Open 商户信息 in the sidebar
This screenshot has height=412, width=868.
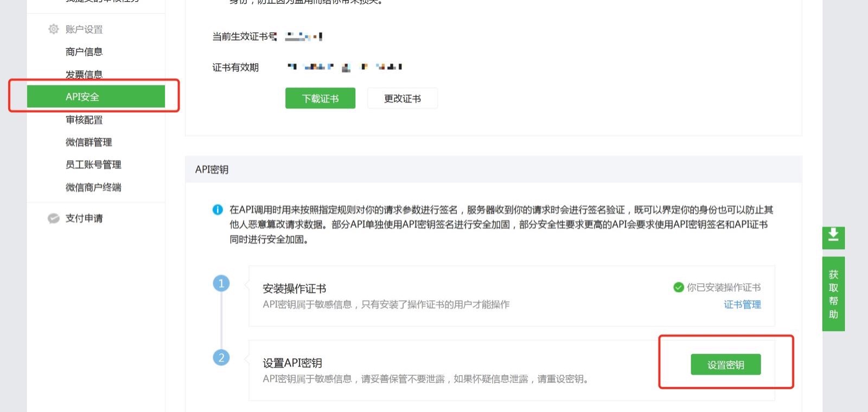coord(84,52)
